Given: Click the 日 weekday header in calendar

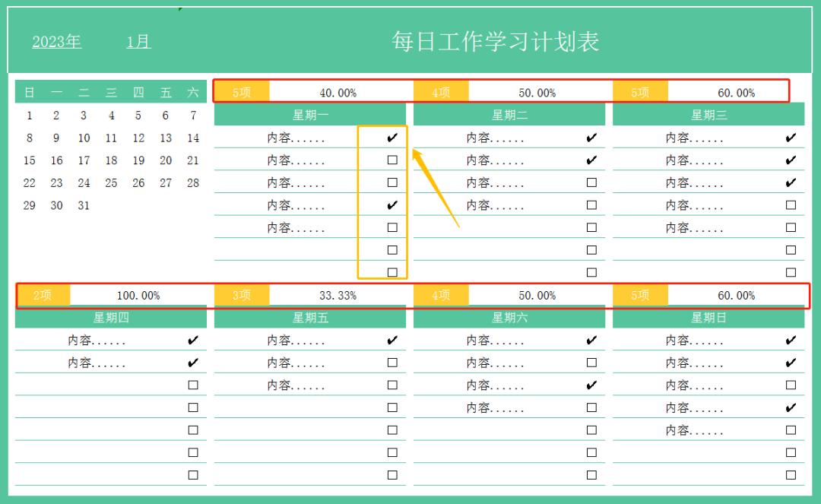Looking at the screenshot, I should 29,92.
